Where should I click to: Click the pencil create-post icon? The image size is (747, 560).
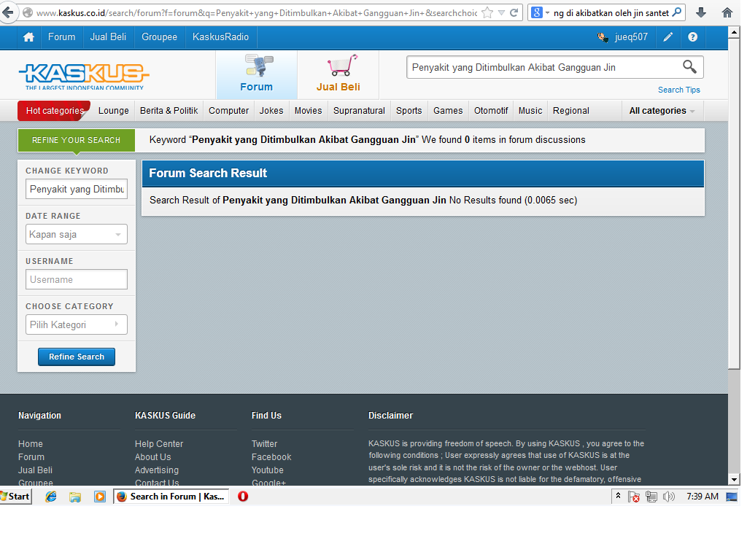coord(668,37)
